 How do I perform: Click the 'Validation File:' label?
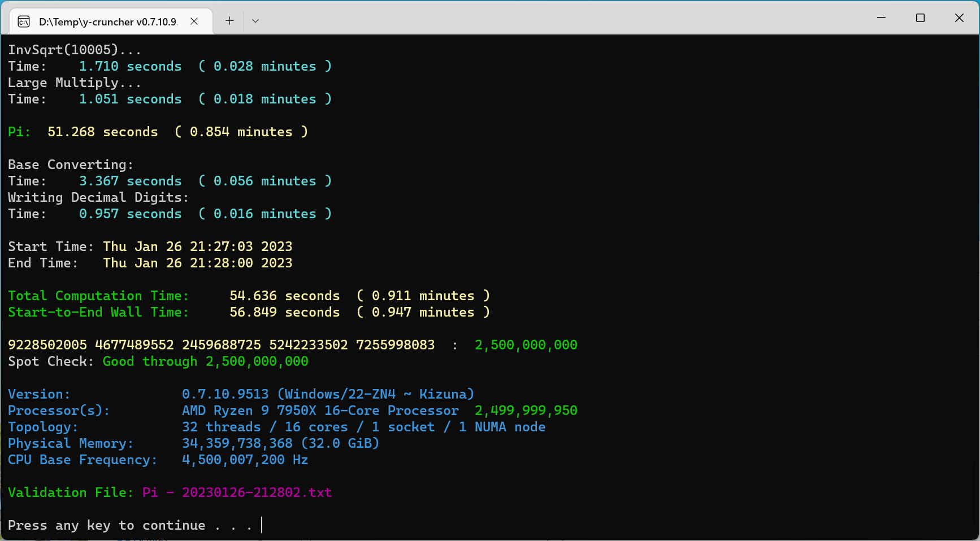tap(71, 492)
